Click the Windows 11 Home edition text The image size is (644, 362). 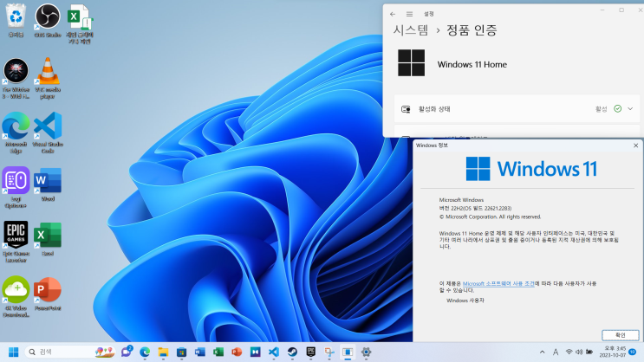pyautogui.click(x=472, y=64)
